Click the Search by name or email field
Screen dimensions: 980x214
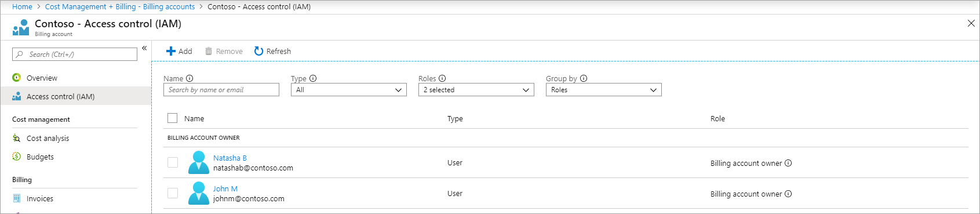(221, 90)
